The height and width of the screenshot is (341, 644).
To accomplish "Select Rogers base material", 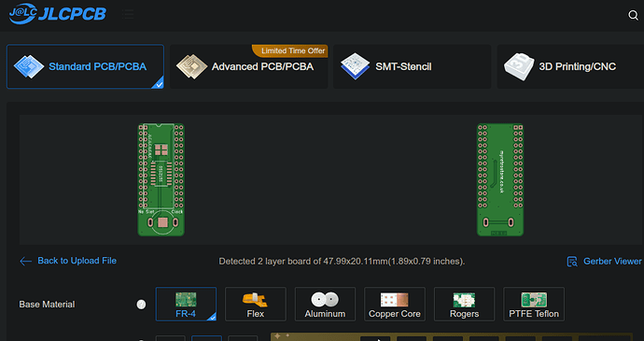I will (464, 304).
